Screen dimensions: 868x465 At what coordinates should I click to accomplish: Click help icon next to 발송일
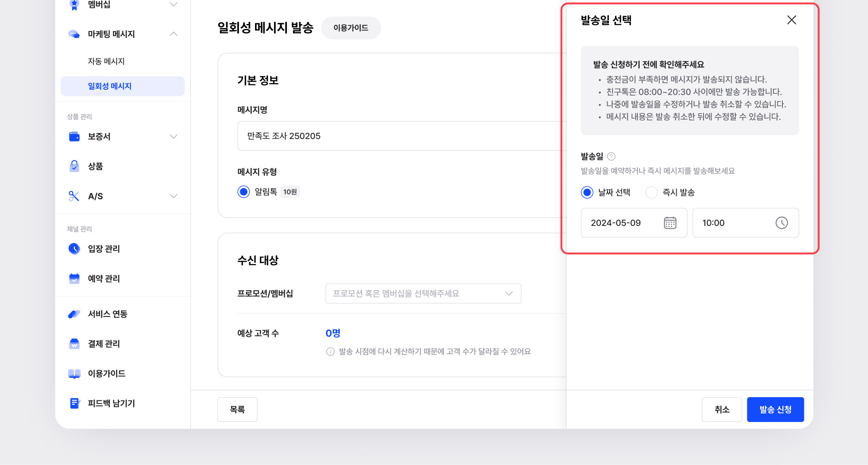tap(611, 156)
